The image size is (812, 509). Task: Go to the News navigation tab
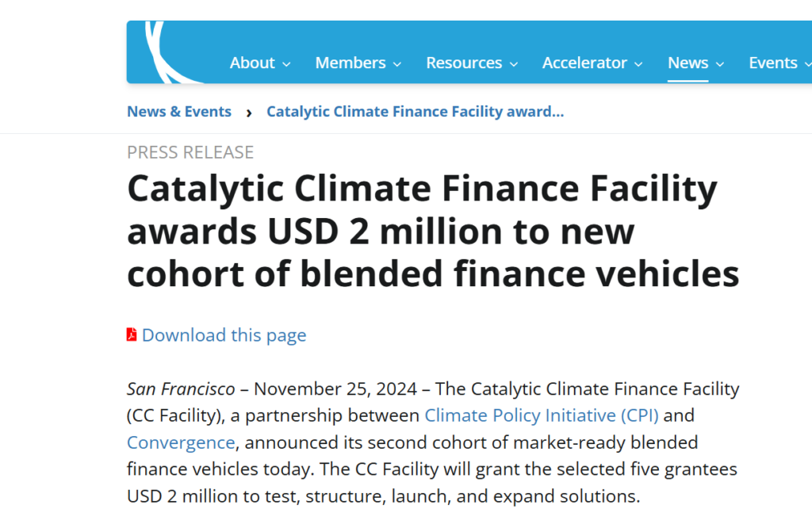(688, 63)
